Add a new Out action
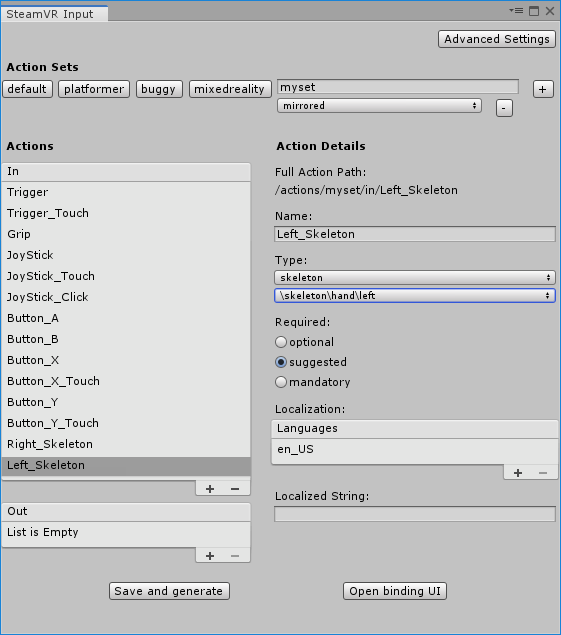 pyautogui.click(x=210, y=556)
